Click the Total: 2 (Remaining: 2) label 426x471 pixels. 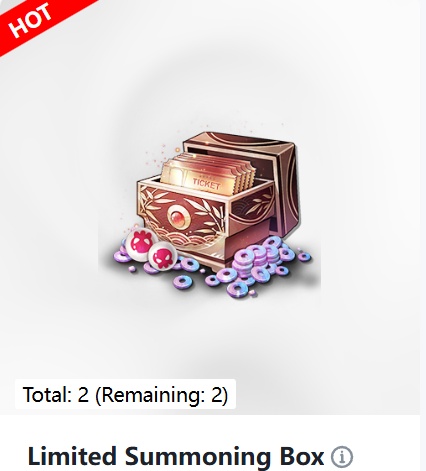point(125,394)
